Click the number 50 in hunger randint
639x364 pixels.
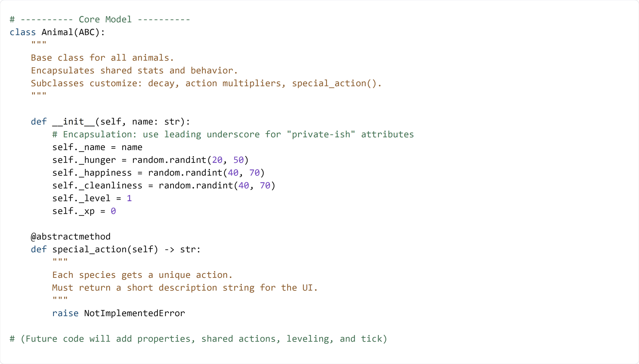[238, 160]
